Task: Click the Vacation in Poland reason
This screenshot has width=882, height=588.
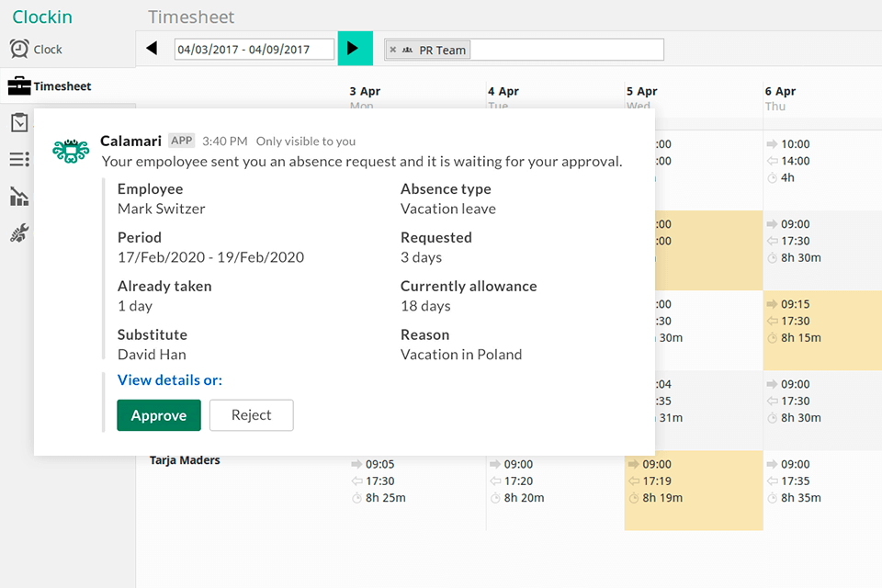Action: [x=461, y=355]
